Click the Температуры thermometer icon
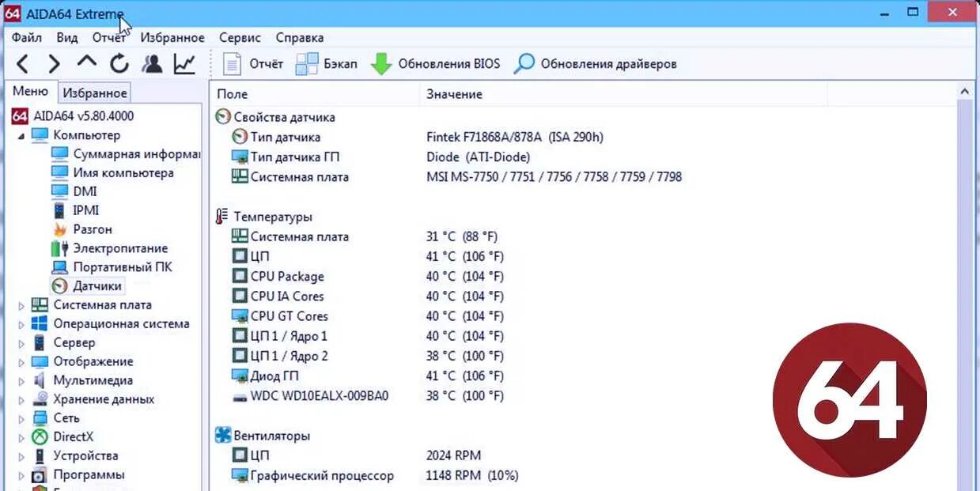The image size is (980, 491). [x=221, y=217]
